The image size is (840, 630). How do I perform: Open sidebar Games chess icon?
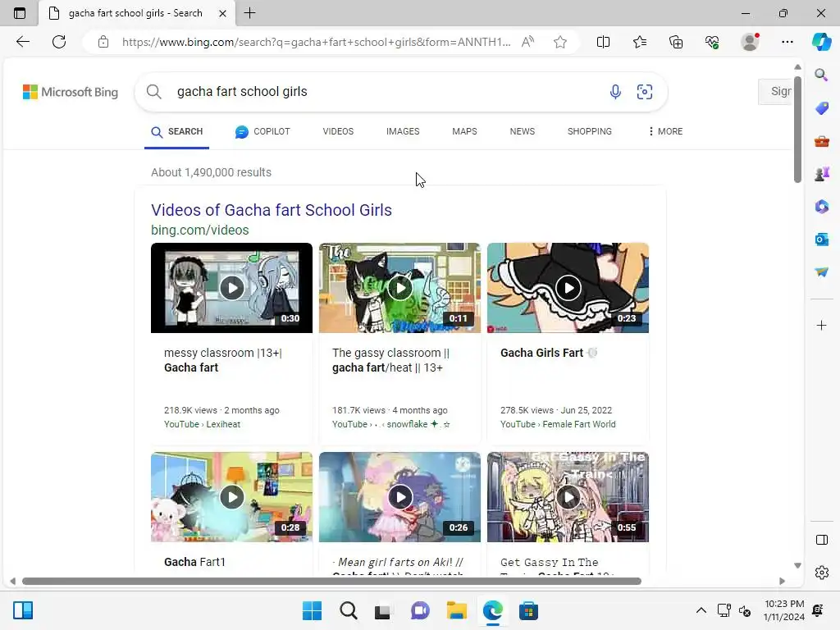tap(821, 174)
